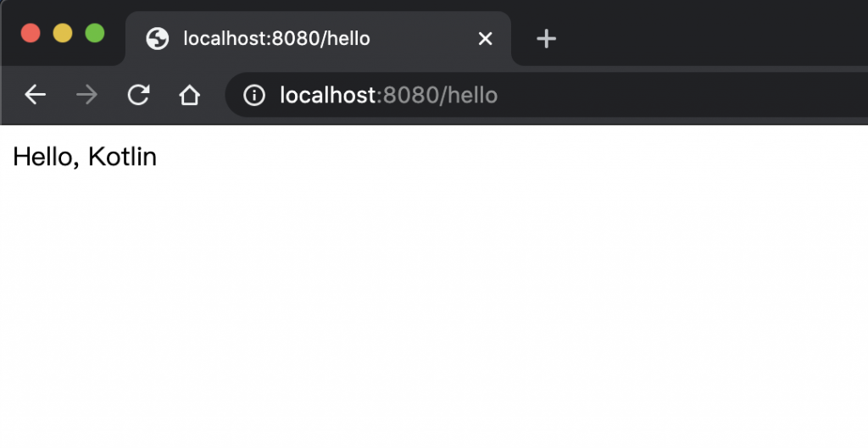Screen dimensions: 868x448
Task: Close the localhost:8080/hello tab
Action: click(485, 39)
